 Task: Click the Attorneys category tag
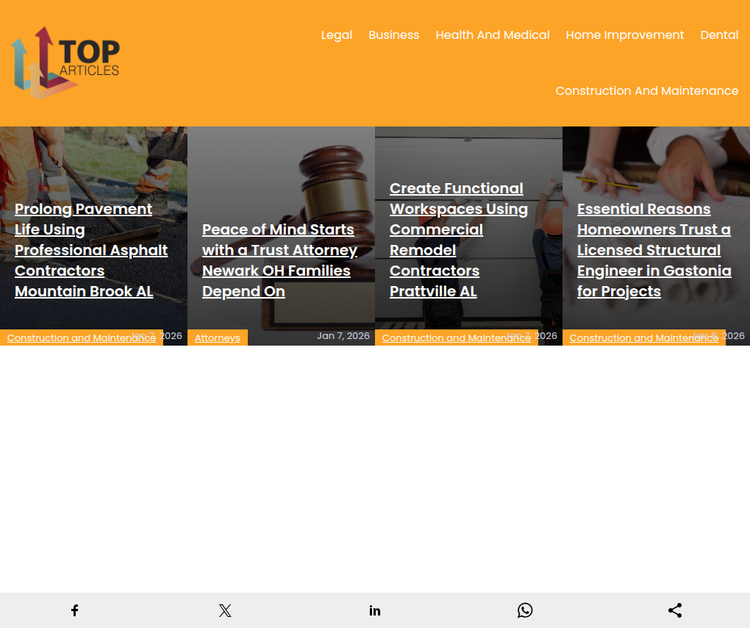[217, 338]
